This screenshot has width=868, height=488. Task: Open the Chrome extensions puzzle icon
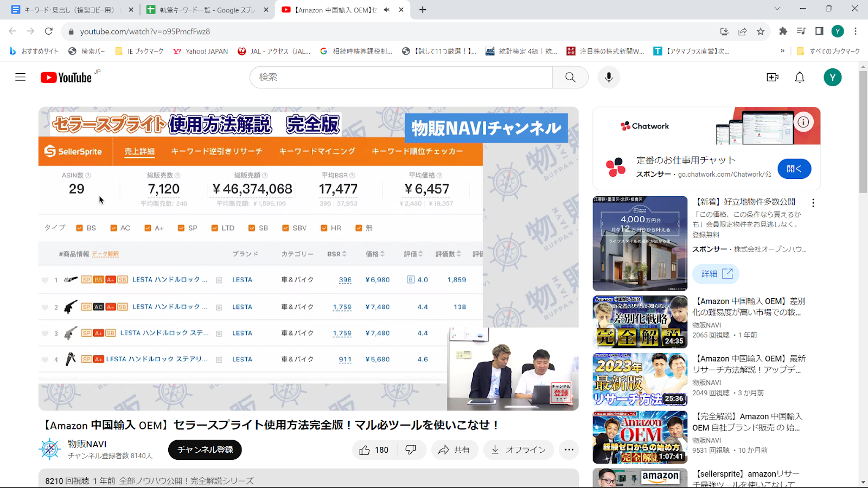coord(783,31)
